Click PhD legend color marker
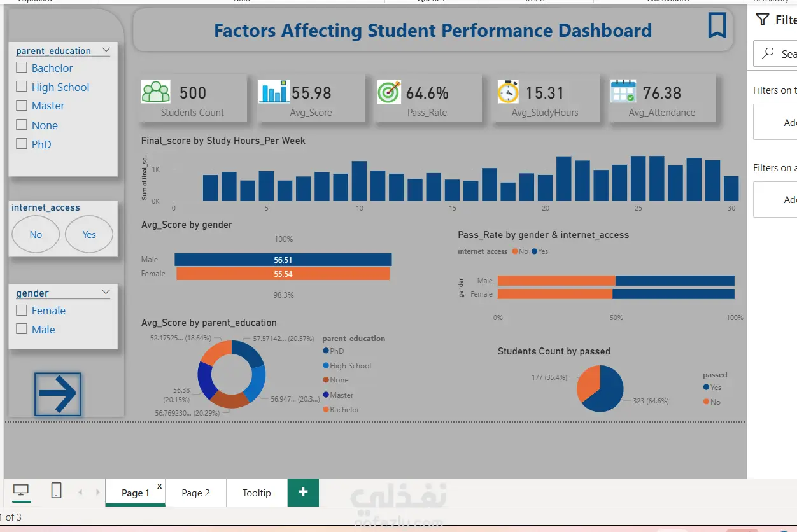 [326, 351]
